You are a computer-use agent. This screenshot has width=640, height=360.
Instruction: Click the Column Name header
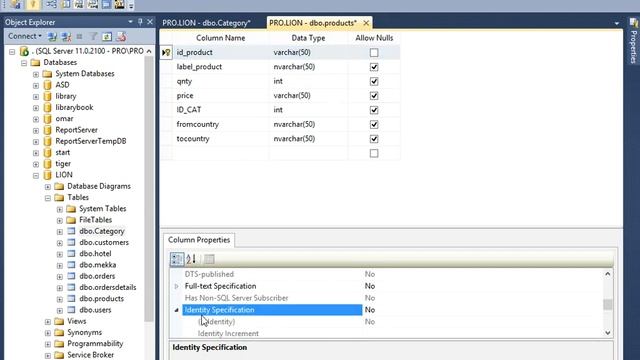click(x=221, y=38)
